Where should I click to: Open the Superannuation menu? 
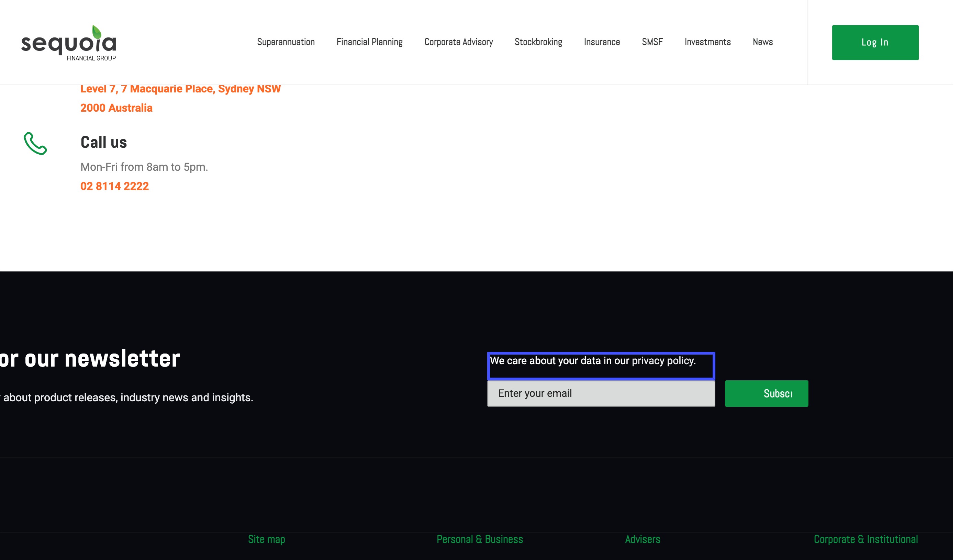[286, 42]
